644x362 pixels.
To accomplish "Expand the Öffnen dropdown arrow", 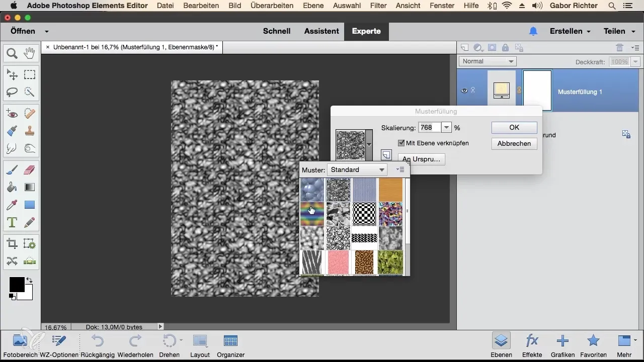I will click(x=46, y=31).
